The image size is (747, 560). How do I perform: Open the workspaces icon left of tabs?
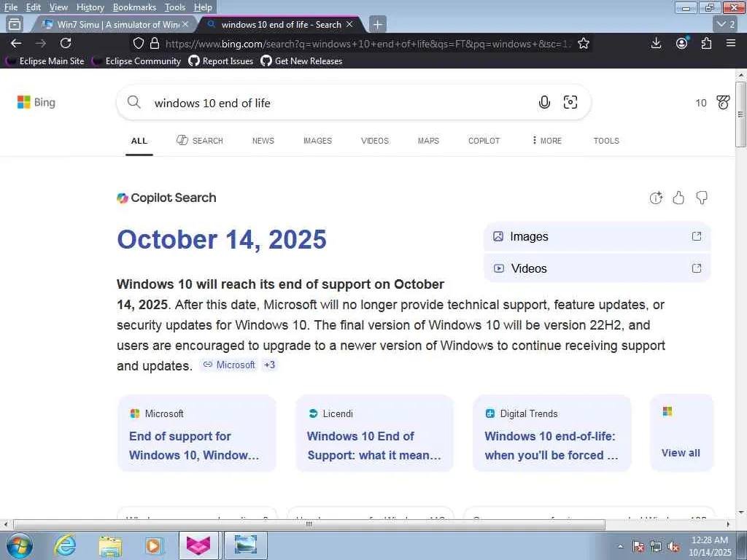(15, 24)
